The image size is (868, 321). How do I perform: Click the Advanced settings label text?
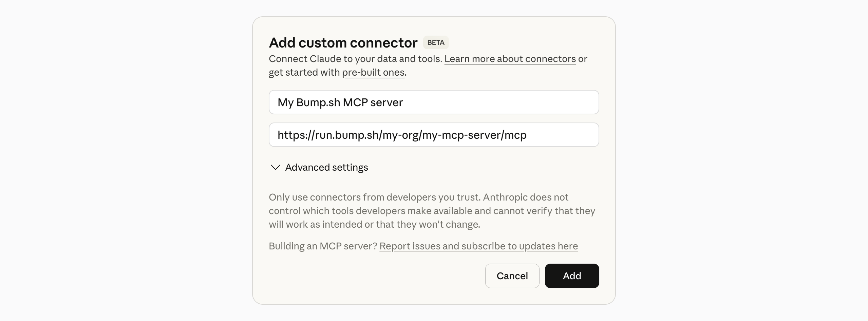(x=327, y=167)
